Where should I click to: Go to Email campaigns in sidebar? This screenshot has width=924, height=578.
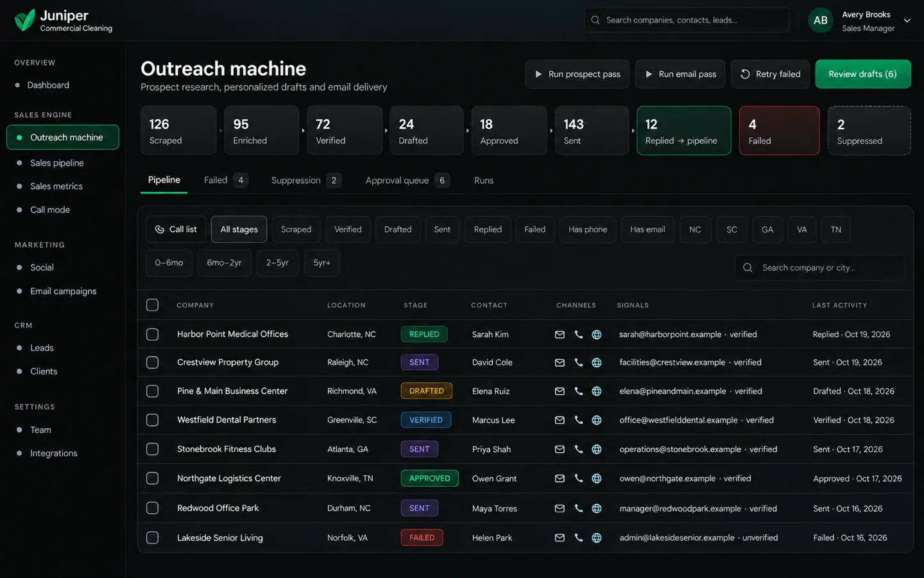point(62,292)
